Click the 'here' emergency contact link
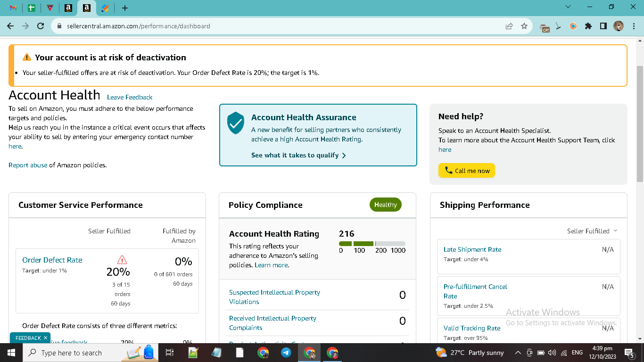Image resolution: width=644 pixels, height=362 pixels. (15, 146)
